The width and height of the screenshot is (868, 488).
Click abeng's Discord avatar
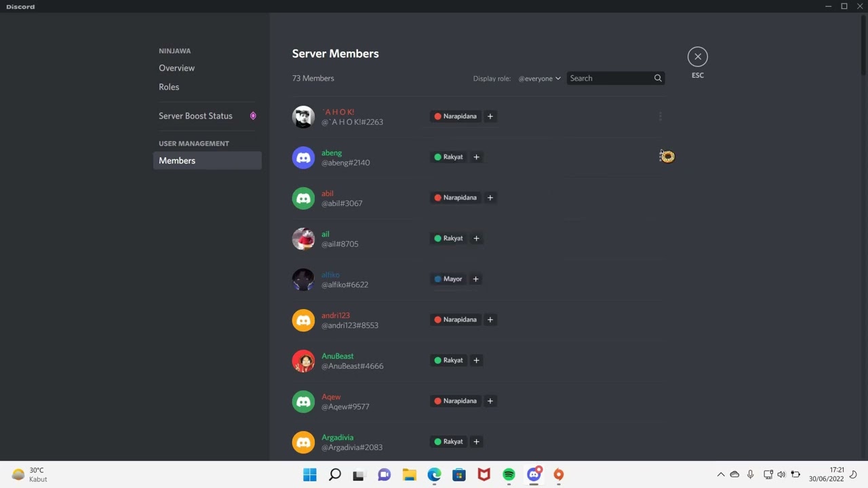pos(303,157)
